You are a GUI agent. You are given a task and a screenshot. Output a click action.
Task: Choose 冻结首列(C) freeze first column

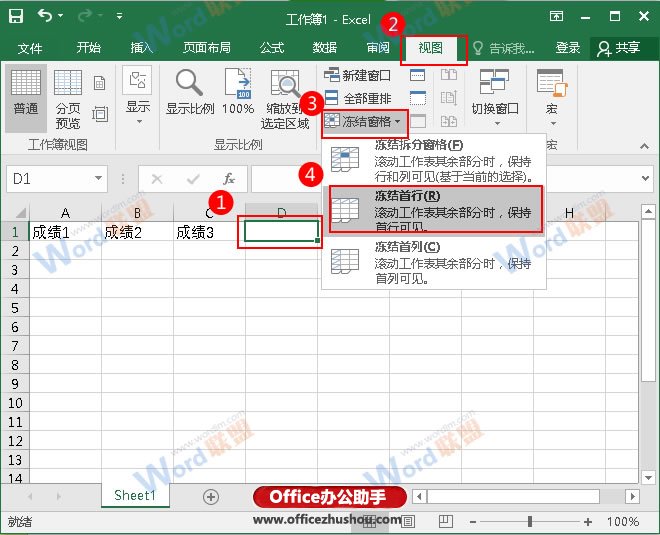(434, 262)
